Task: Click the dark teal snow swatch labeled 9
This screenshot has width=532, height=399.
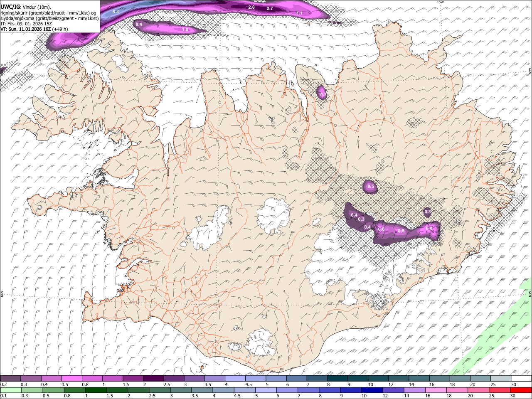Action: tap(357, 378)
